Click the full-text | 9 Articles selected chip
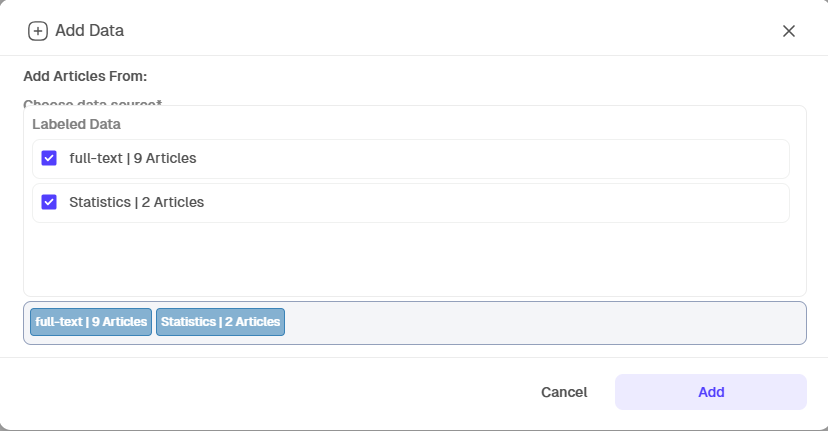 (x=91, y=322)
